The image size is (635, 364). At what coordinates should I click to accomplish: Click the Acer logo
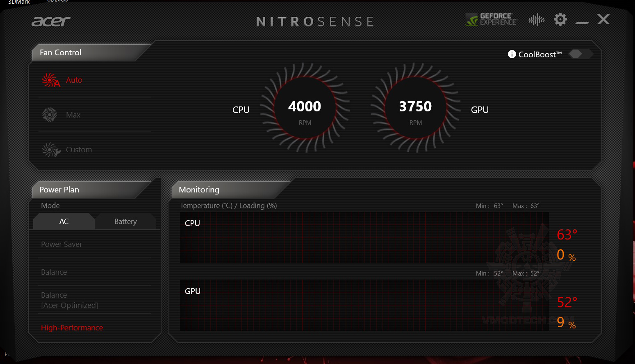[x=51, y=21]
